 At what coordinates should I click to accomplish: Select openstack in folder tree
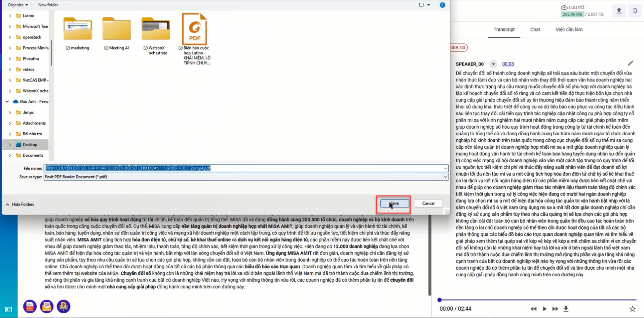(x=32, y=37)
